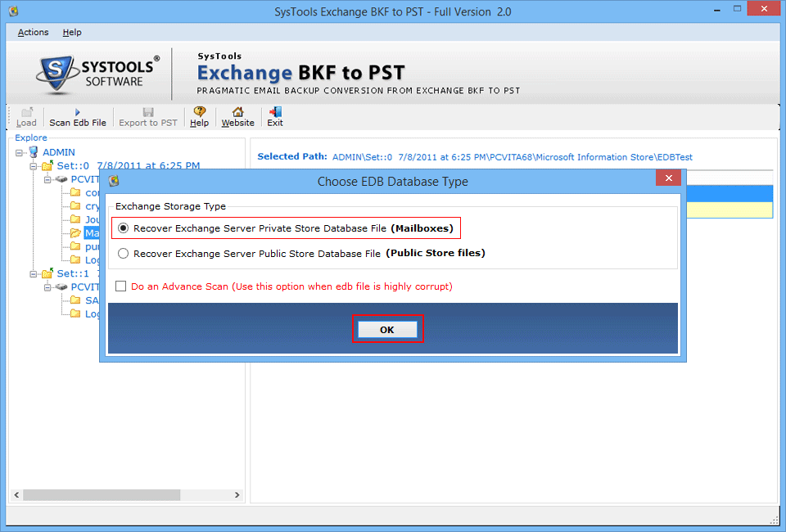Click the Selected Path value text

coord(513,157)
